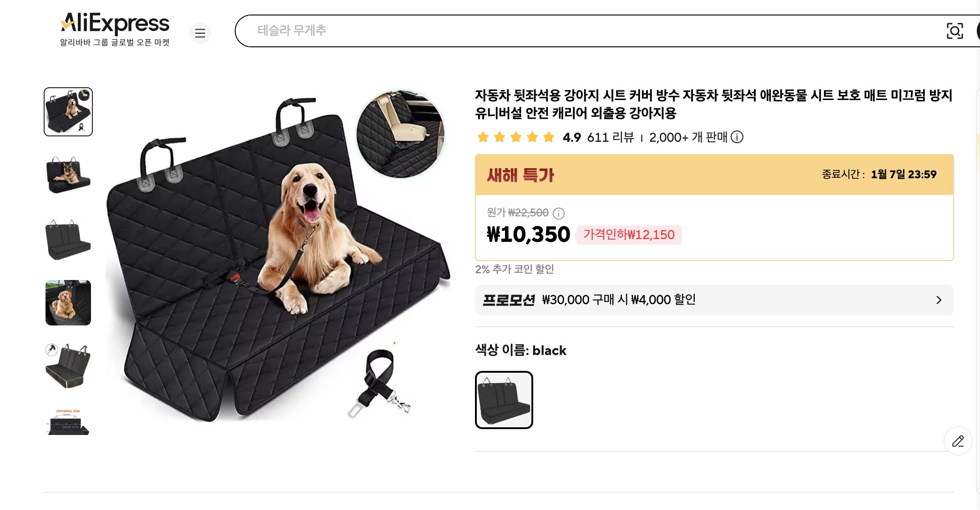Click the feedback pen icon at bottom right

tap(958, 441)
